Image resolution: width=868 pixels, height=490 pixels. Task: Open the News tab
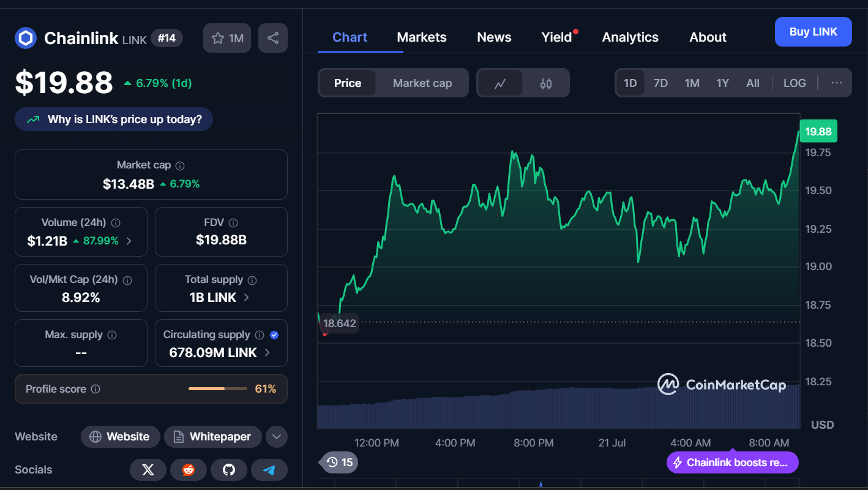(x=494, y=37)
